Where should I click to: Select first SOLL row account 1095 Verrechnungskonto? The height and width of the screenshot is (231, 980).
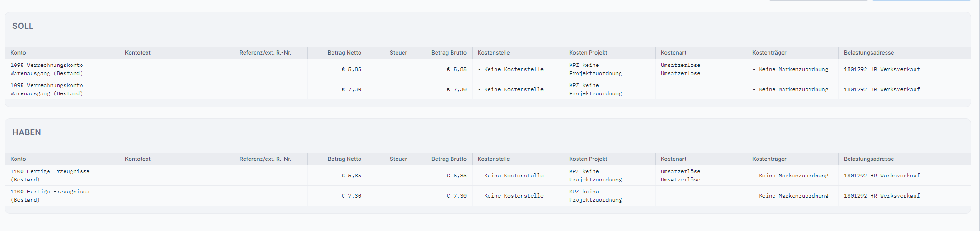point(47,69)
